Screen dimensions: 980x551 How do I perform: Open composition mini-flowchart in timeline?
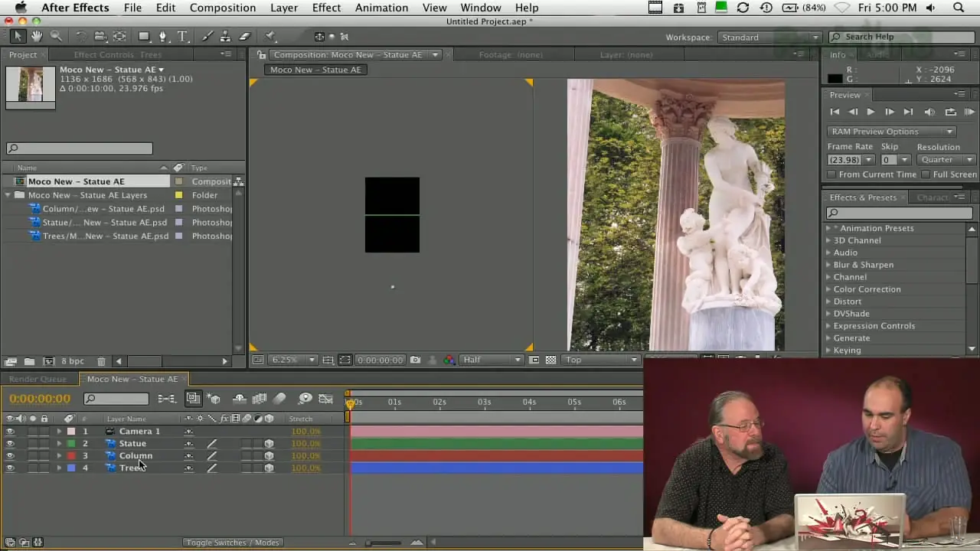pos(166,399)
